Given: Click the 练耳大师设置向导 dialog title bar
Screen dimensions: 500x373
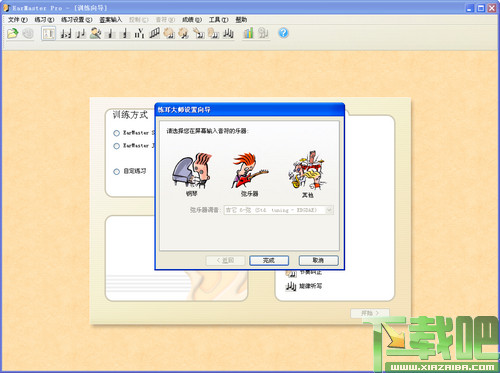Looking at the screenshot, I should [x=250, y=110].
